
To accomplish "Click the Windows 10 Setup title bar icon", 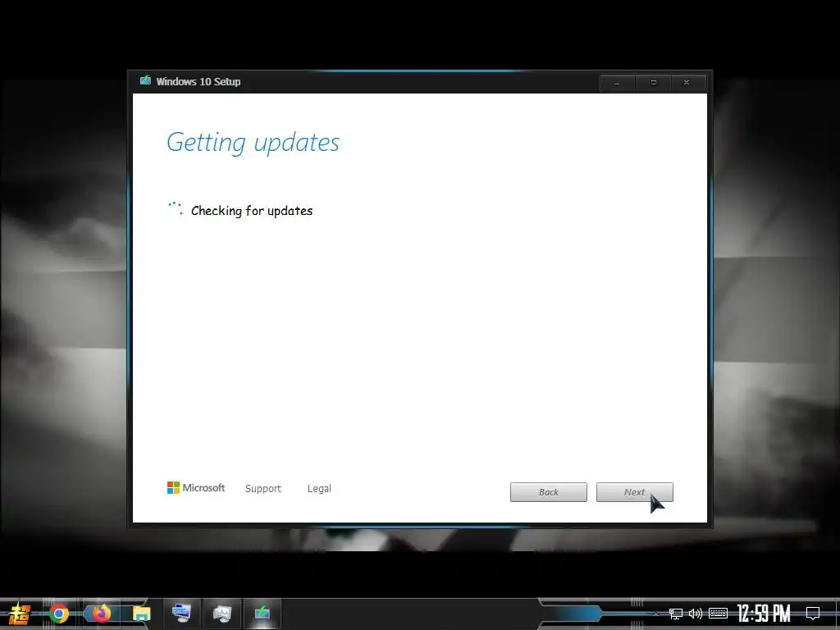I will pos(145,81).
